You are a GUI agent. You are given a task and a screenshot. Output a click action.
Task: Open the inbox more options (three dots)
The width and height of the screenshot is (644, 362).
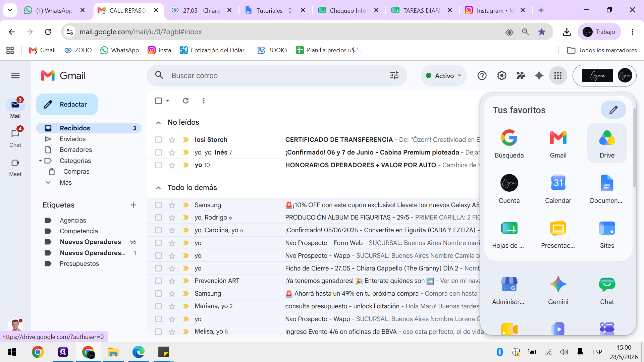204,101
